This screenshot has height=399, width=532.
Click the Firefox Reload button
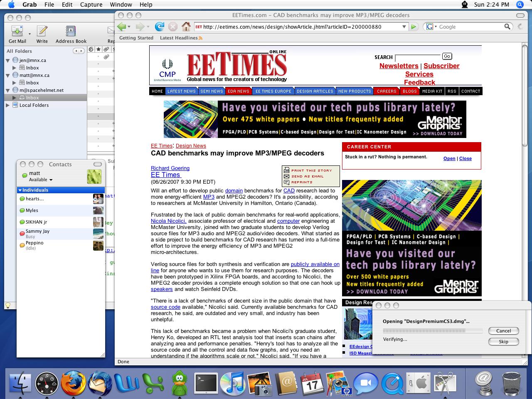pos(159,27)
